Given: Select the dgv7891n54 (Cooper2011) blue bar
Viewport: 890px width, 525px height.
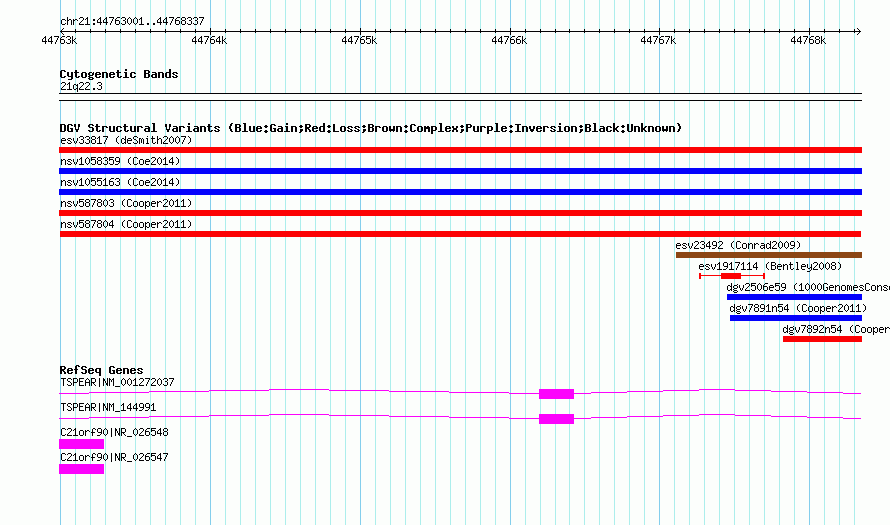Looking at the screenshot, I should click(796, 318).
